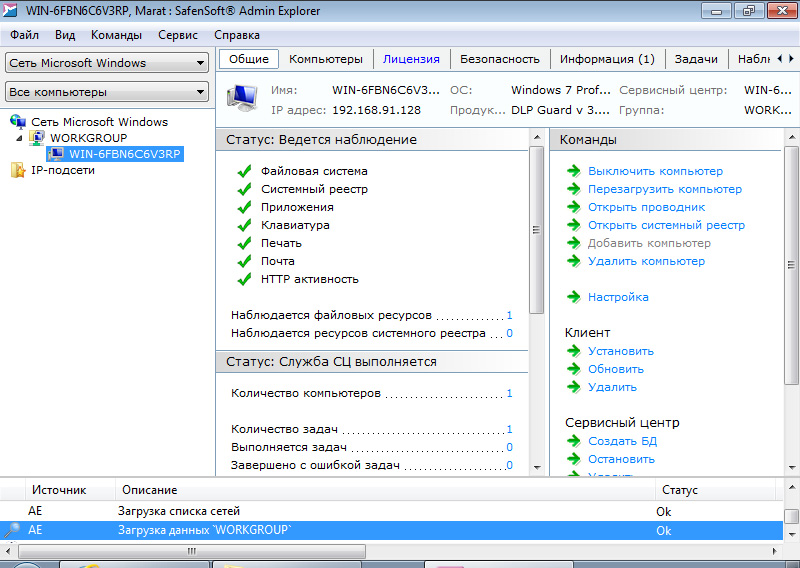Click the Настройка link
The height and width of the screenshot is (568, 800).
pos(618,297)
